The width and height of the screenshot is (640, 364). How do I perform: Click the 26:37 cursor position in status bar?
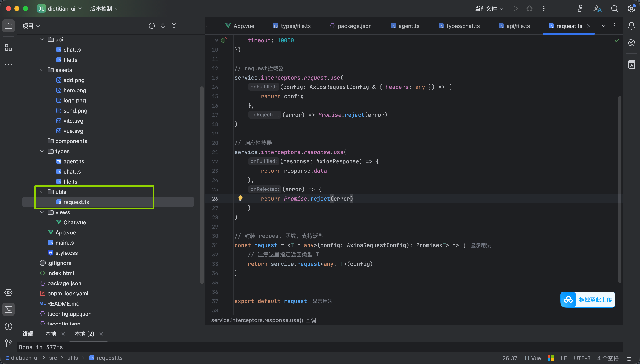tap(510, 358)
